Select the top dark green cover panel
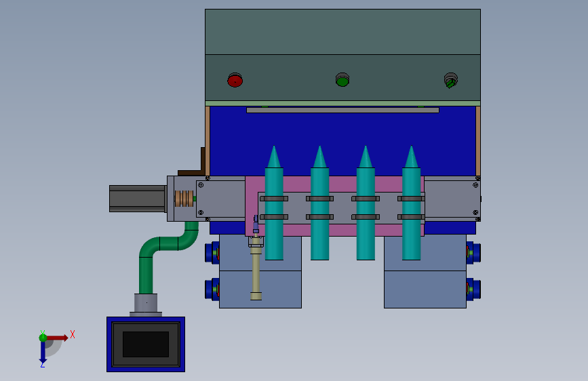 pyautogui.click(x=342, y=32)
